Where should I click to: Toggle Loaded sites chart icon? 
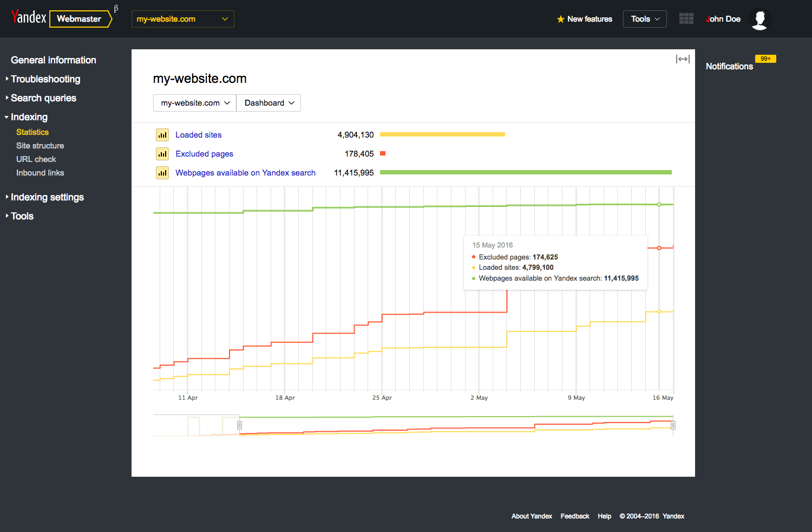click(x=162, y=135)
